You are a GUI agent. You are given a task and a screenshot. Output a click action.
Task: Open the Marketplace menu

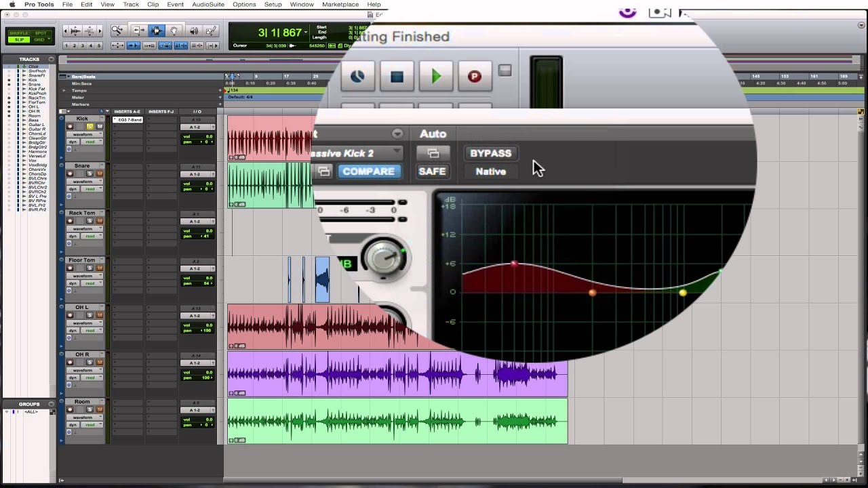(x=340, y=5)
